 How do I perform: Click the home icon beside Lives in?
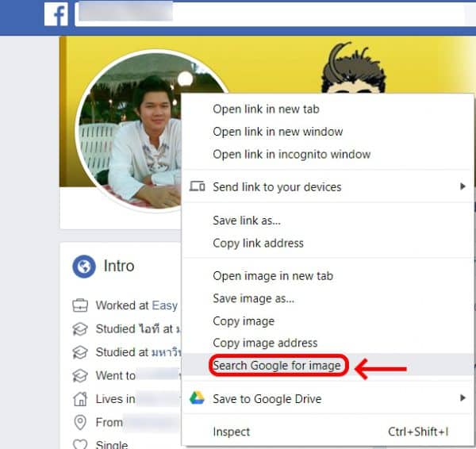(x=80, y=399)
